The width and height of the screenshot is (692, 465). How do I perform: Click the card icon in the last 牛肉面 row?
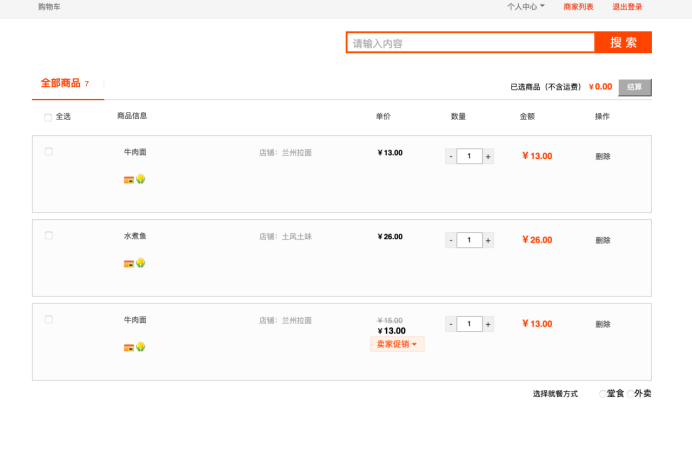128,347
